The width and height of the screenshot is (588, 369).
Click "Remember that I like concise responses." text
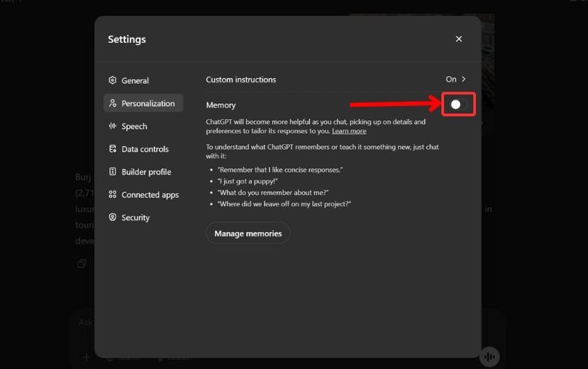(x=279, y=170)
